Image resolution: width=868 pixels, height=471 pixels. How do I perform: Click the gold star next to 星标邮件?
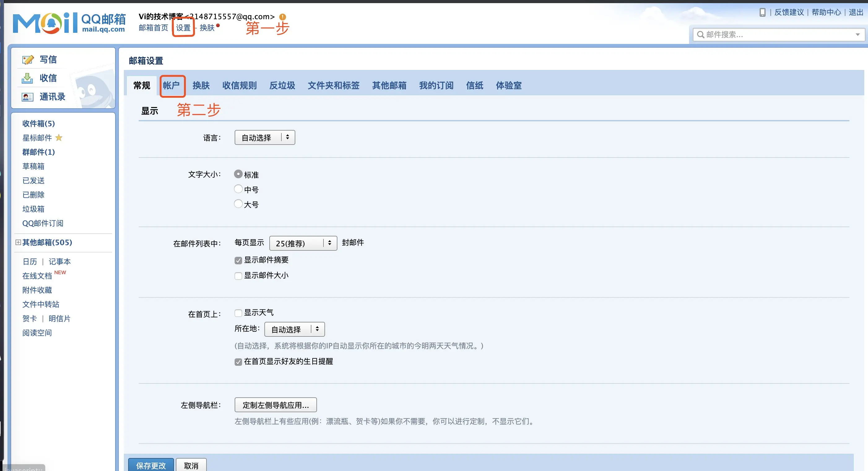pyautogui.click(x=59, y=138)
